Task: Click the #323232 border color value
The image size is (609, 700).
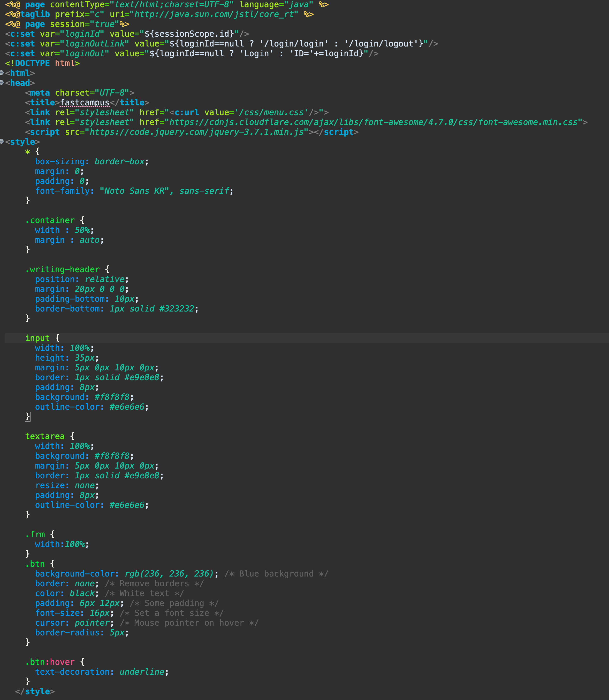Action: 177,309
